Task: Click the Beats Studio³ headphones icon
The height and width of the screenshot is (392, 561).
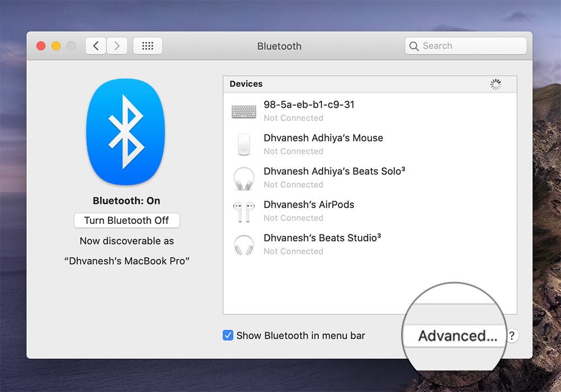Action: tap(243, 245)
